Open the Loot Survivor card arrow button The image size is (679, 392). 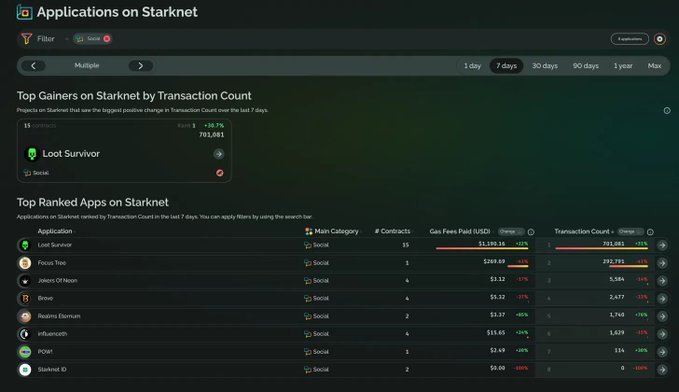pos(219,154)
